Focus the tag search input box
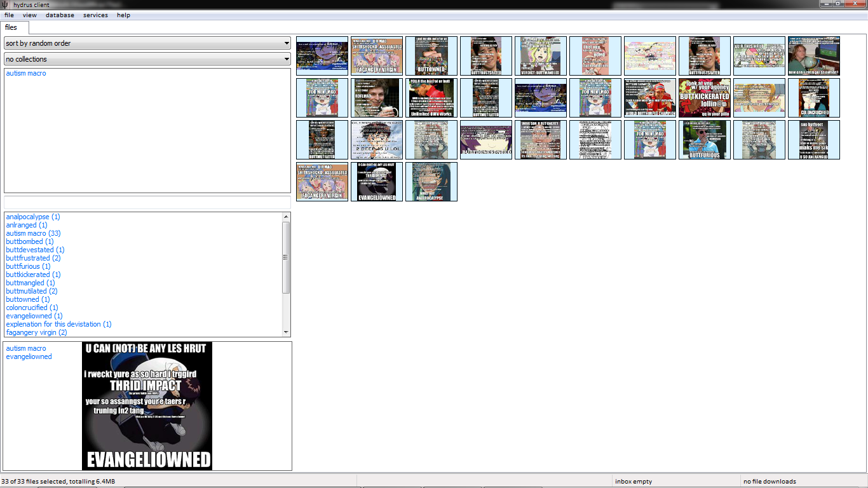This screenshot has width=868, height=488. [x=147, y=202]
